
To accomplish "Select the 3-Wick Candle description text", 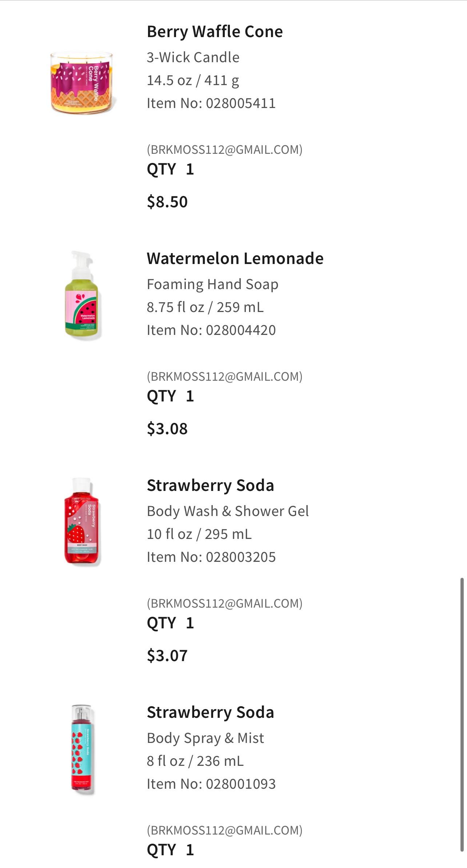I will 193,57.
